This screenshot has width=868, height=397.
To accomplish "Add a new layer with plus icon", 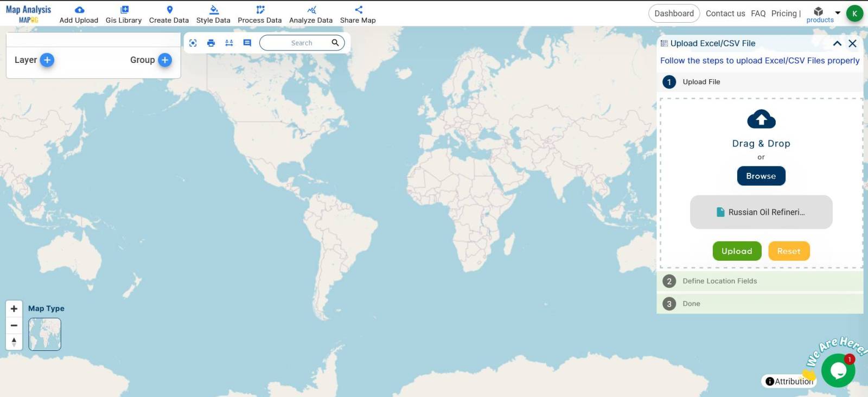I will point(47,60).
